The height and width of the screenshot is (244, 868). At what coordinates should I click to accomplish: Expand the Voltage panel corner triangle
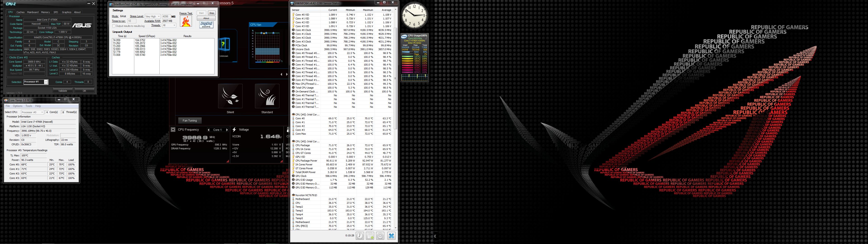(x=281, y=162)
